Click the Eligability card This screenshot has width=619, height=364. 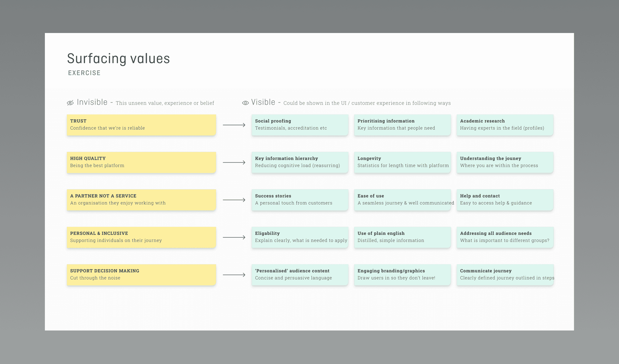[300, 237]
